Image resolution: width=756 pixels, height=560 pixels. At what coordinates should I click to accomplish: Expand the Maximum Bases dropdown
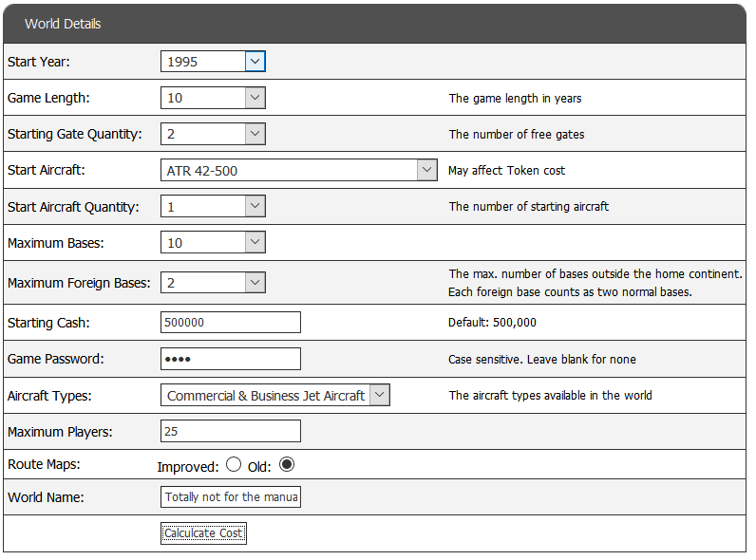[x=213, y=242]
